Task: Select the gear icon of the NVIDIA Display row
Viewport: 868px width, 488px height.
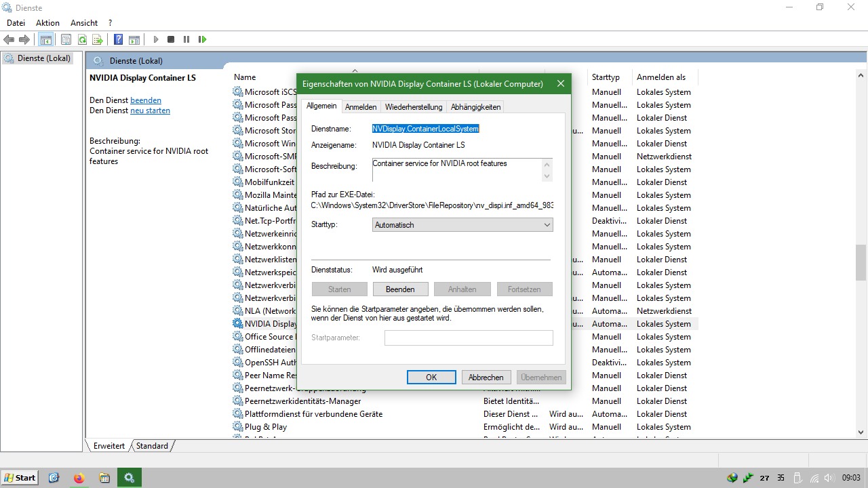Action: (x=237, y=324)
